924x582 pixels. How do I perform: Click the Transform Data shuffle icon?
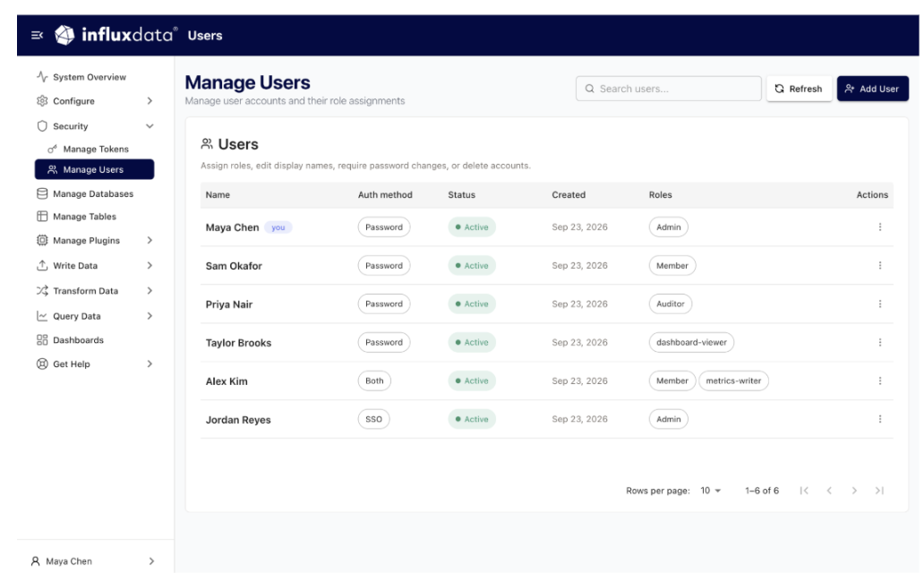tap(42, 291)
